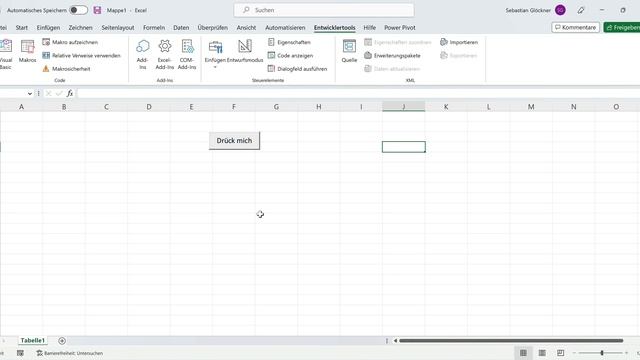
Task: Open the Visual Basic editor
Action: (x=6, y=54)
